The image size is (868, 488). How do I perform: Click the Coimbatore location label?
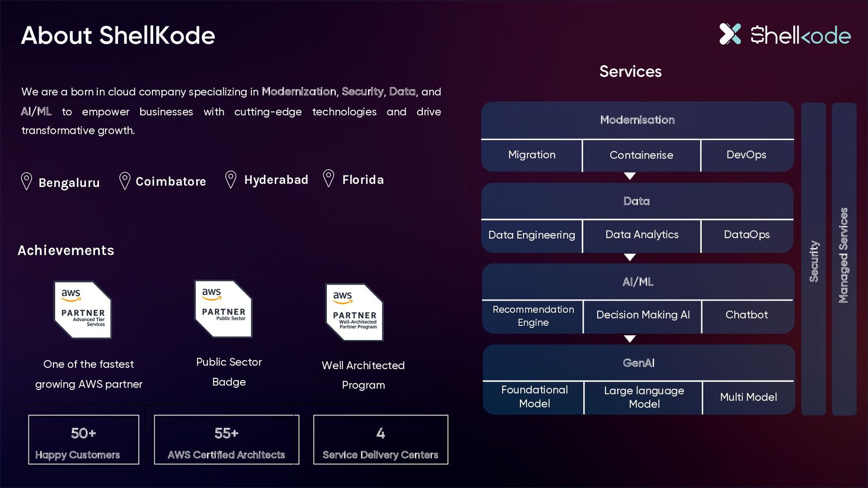click(x=171, y=182)
